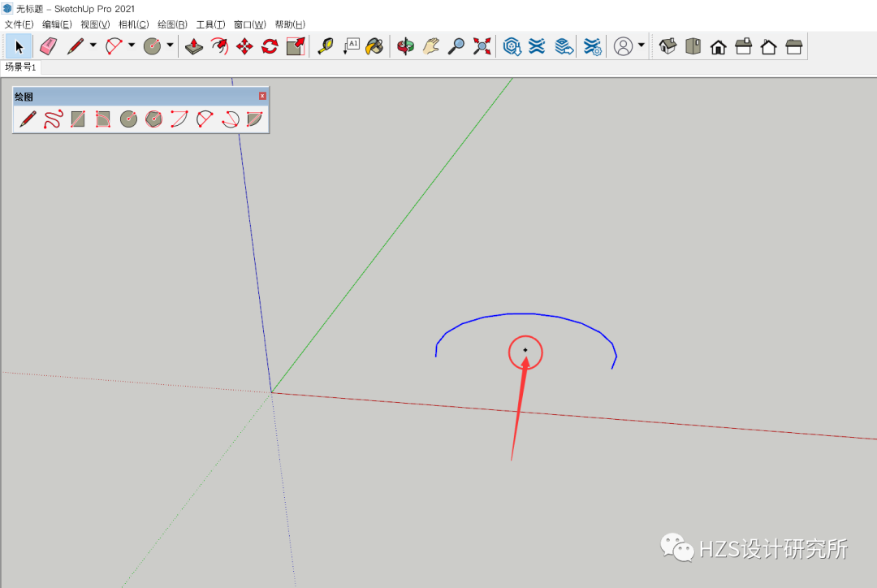Activate the Rotate tool

point(268,46)
